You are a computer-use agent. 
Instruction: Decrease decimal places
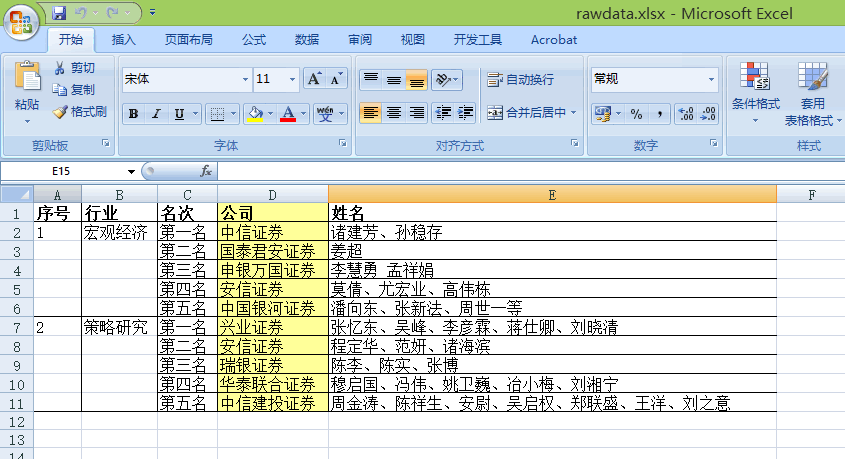pyautogui.click(x=708, y=114)
